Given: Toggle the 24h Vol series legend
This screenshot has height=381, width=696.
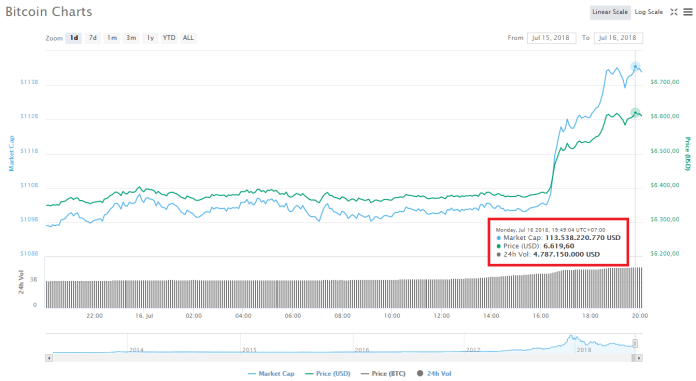Looking at the screenshot, I should pyautogui.click(x=434, y=374).
